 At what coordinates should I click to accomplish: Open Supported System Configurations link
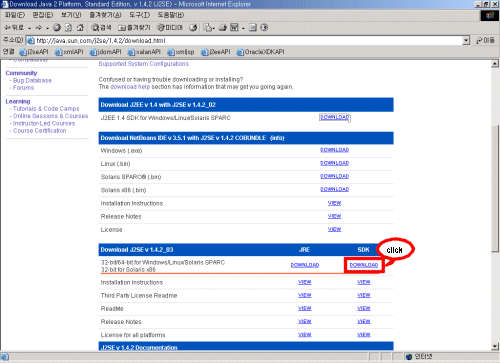click(144, 64)
